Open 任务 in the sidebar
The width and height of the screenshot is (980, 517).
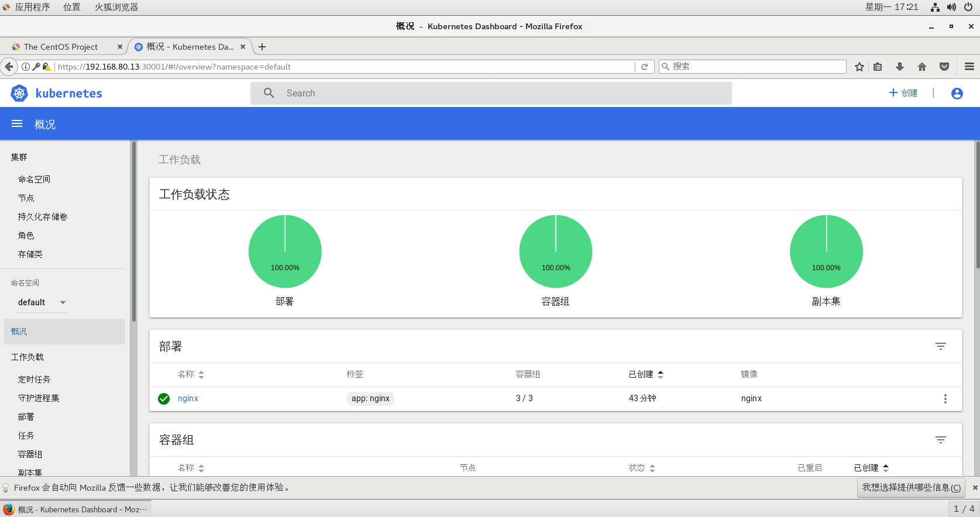(x=26, y=436)
